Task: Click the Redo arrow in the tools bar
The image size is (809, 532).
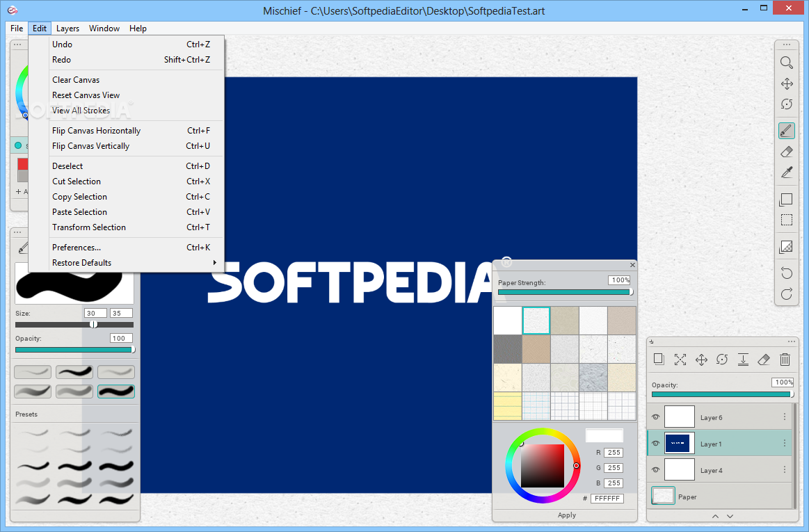Action: [x=786, y=294]
